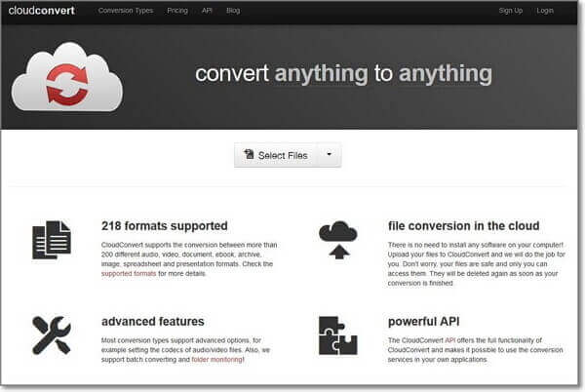The image size is (585, 392).
Task: Open Conversion Types in the navigation bar
Action: 126,11
